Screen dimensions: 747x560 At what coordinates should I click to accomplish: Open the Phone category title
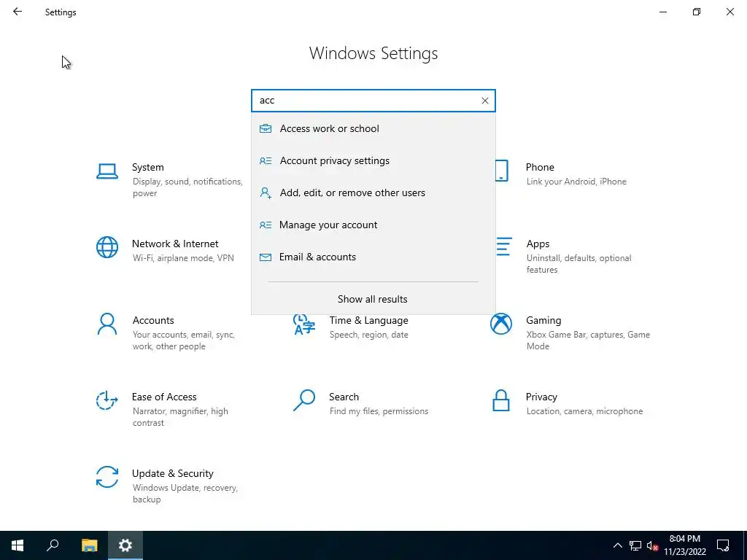540,167
